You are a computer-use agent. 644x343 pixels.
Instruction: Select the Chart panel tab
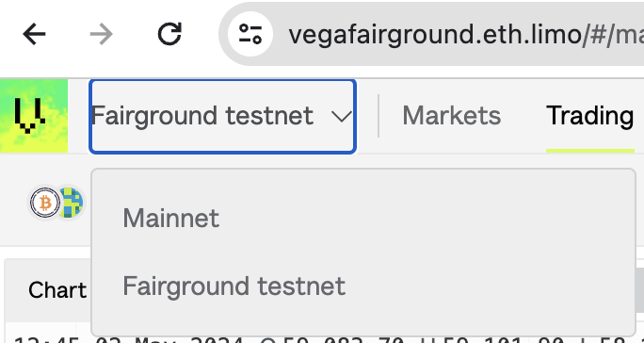click(x=57, y=290)
